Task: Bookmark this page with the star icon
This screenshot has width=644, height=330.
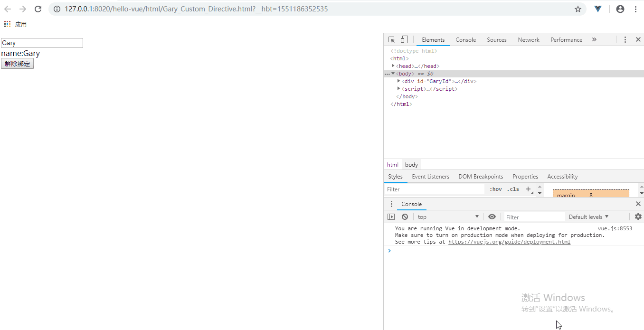Action: click(x=578, y=9)
